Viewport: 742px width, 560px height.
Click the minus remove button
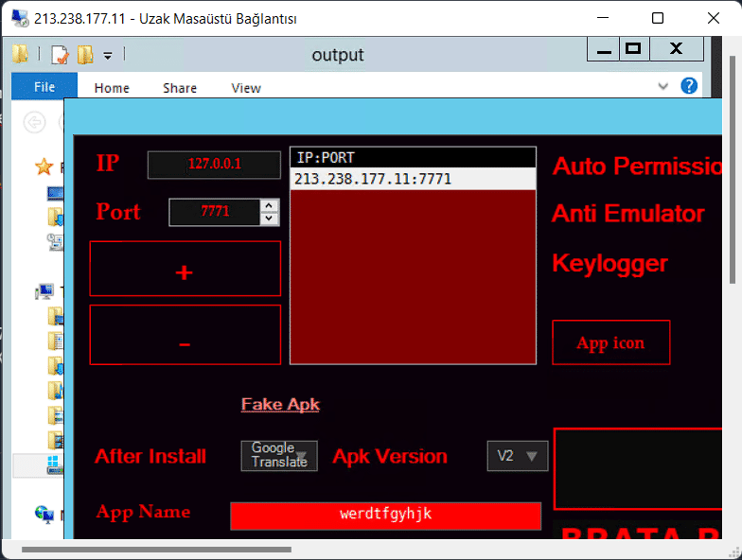(185, 335)
